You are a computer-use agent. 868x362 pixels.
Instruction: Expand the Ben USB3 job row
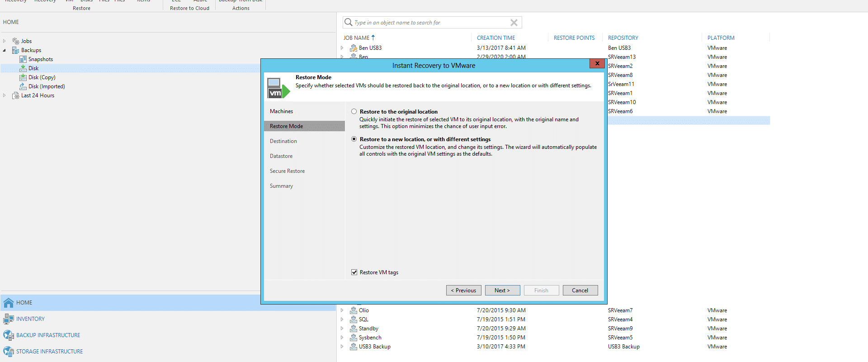tap(342, 48)
